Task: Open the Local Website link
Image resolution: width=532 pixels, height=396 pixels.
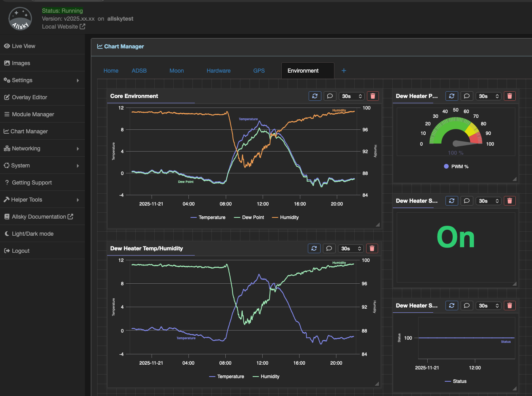Action: (x=60, y=26)
